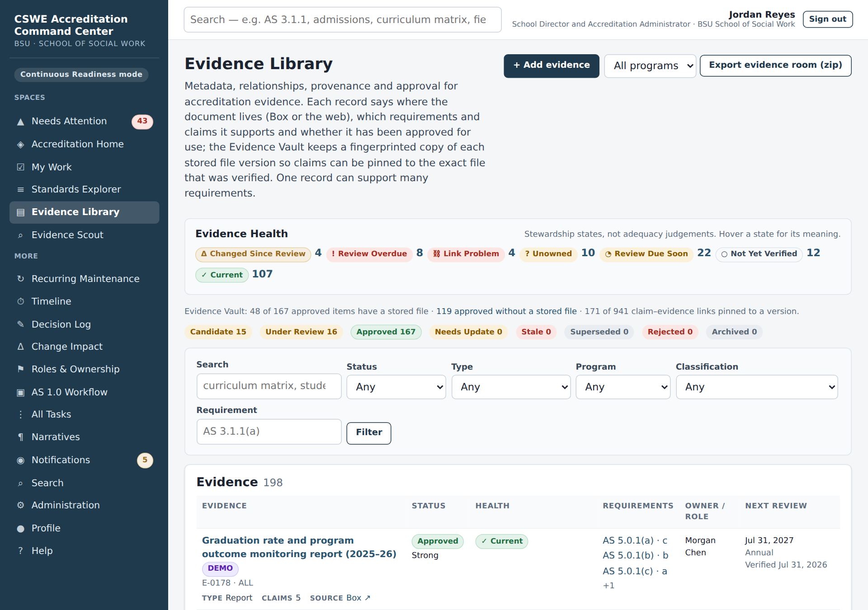This screenshot has height=610, width=868.
Task: Click the Evidence Scout magnifier icon
Action: 20,235
